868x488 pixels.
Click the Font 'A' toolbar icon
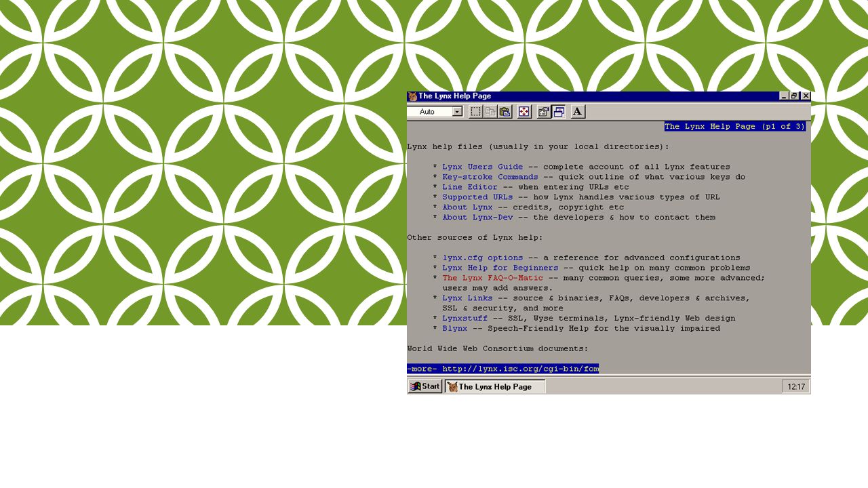(x=578, y=112)
